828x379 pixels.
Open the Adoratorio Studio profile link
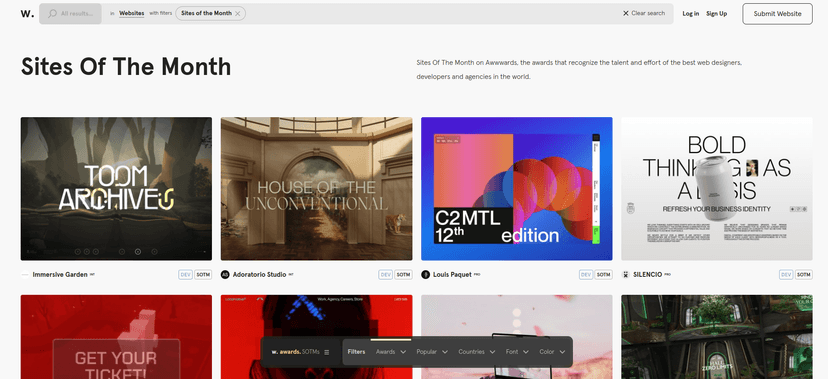tap(259, 274)
